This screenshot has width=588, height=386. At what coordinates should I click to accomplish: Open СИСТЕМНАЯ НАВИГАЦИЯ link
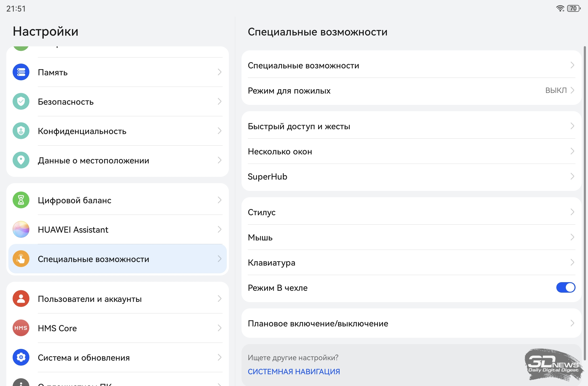coord(294,372)
